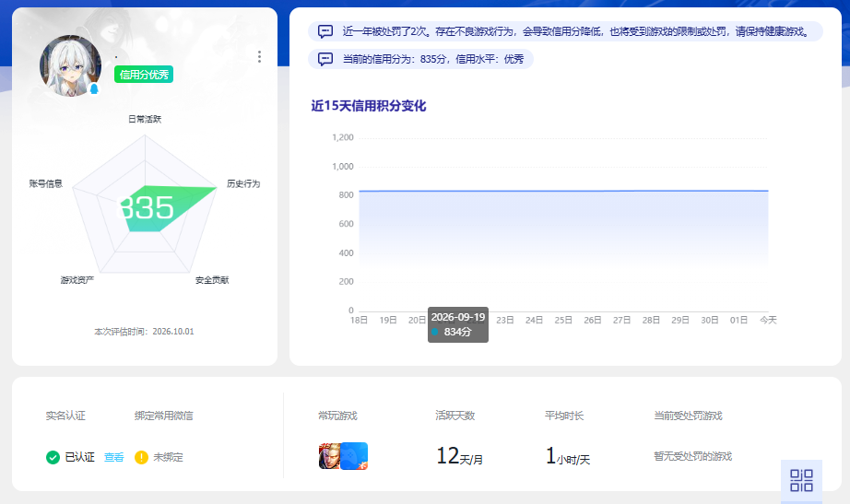Click the 历史行为 radar chart label
The image size is (850, 504).
(x=243, y=183)
